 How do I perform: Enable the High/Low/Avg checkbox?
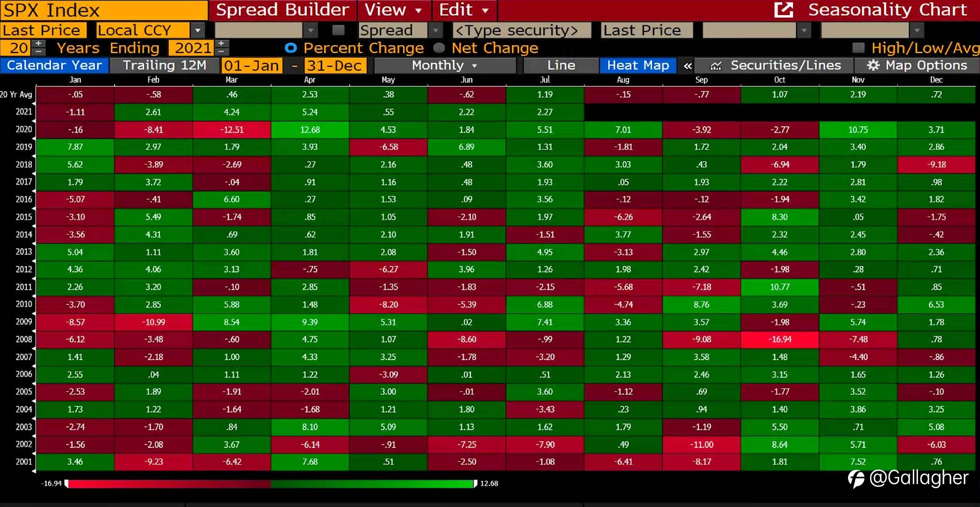pyautogui.click(x=858, y=48)
